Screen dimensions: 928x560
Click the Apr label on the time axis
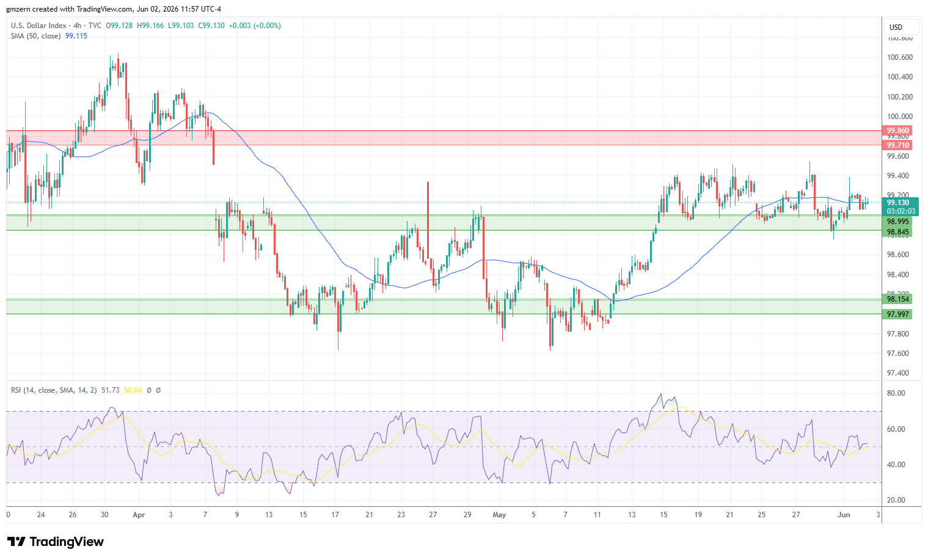pos(139,515)
